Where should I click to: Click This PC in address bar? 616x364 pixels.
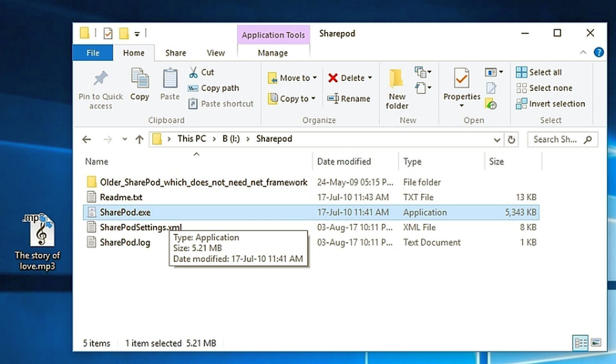192,139
